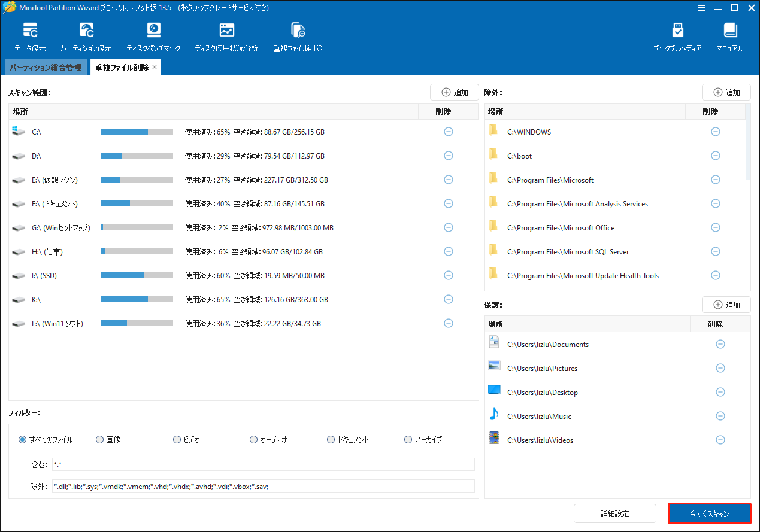Remove C:\WINDOWS from the exclusion list
The height and width of the screenshot is (532, 760).
click(715, 132)
